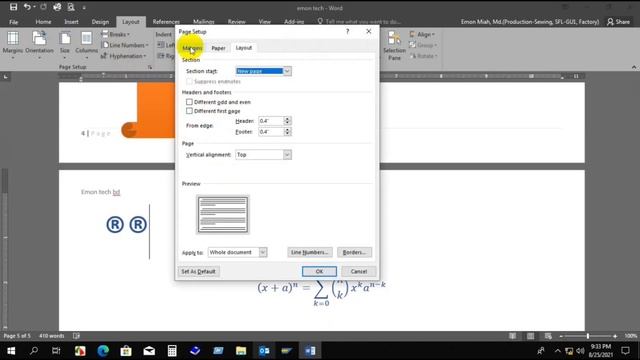Open the Breaks dropdown in ribbon
This screenshot has height=360, width=640.
pyautogui.click(x=115, y=34)
